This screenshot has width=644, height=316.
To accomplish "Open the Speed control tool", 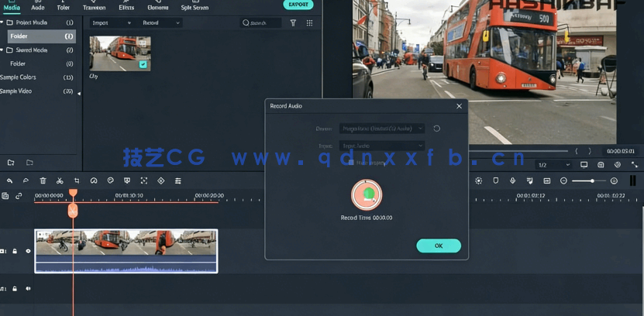I will tap(94, 180).
